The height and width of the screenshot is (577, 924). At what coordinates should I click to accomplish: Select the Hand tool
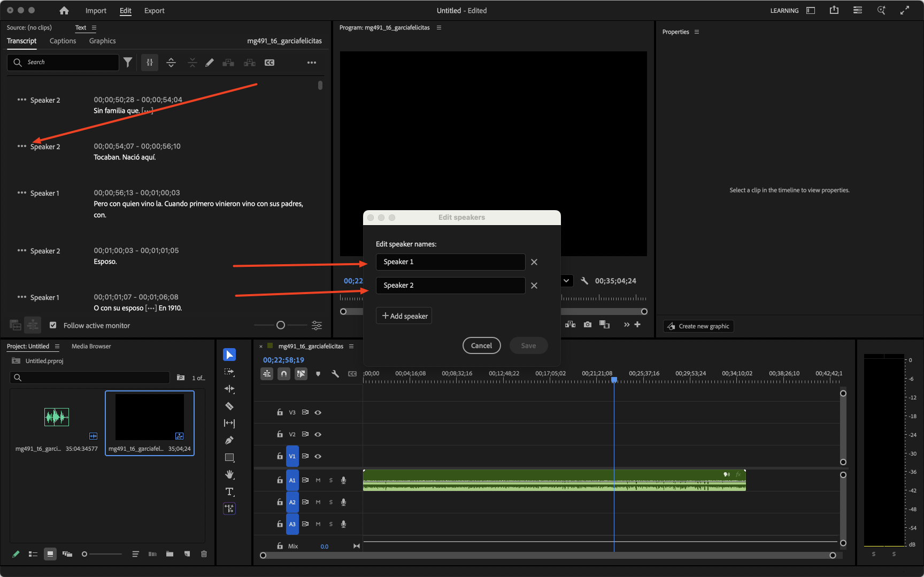point(229,475)
